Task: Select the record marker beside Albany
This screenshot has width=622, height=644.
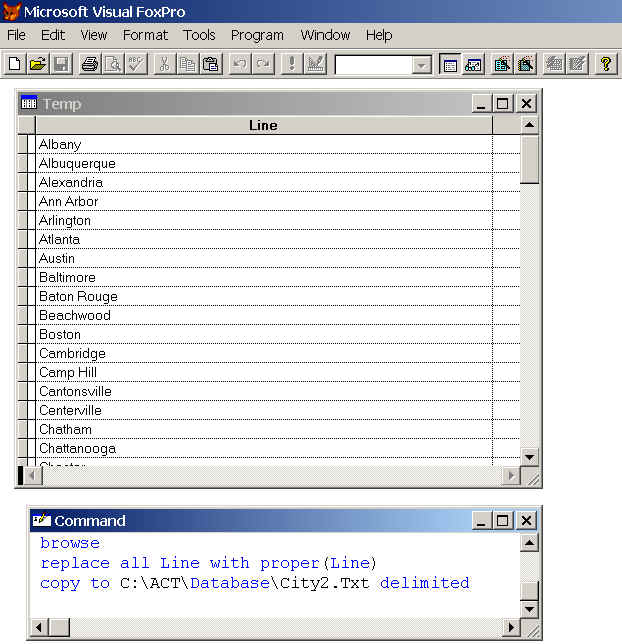Action: 27,144
